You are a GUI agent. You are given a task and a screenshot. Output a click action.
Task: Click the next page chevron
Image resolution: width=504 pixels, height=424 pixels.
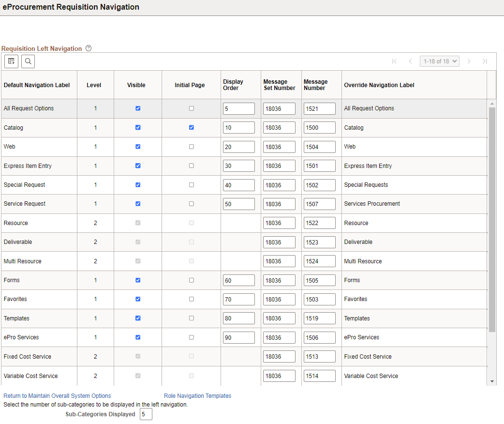coord(469,61)
